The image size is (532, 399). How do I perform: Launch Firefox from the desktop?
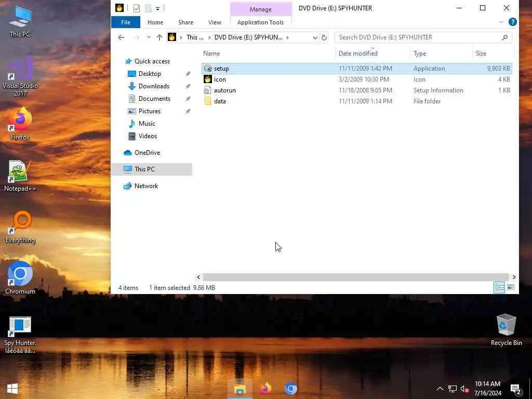point(20,124)
